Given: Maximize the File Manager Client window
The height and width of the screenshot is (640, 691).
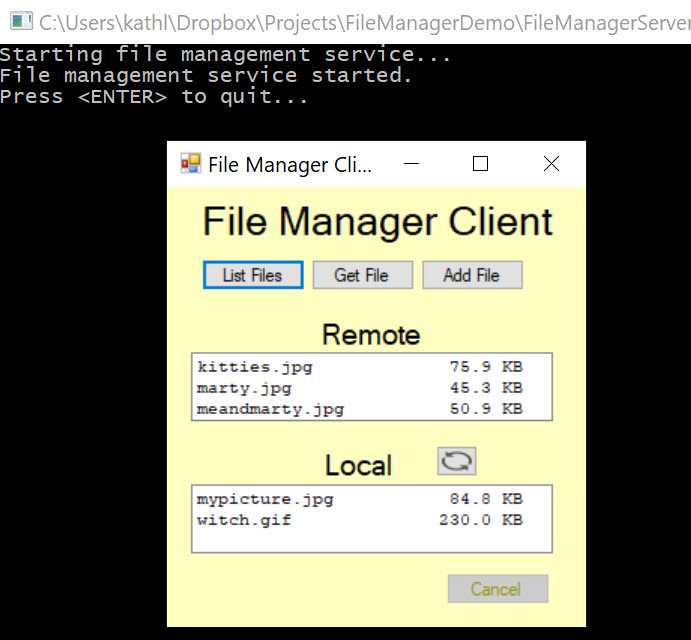Looking at the screenshot, I should (x=480, y=164).
